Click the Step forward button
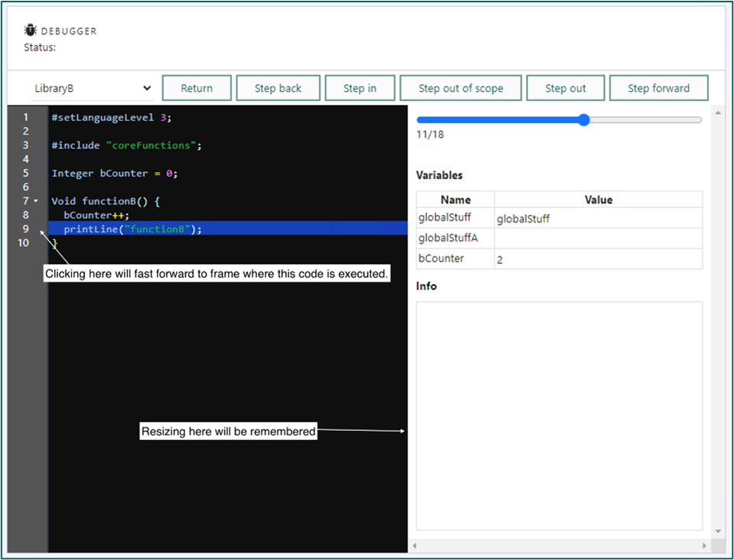The image size is (734, 560). coord(659,88)
